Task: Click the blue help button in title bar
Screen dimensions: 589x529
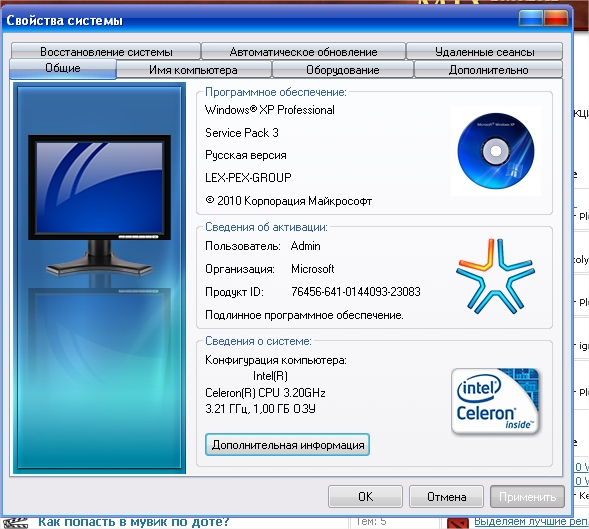Action: tap(531, 18)
